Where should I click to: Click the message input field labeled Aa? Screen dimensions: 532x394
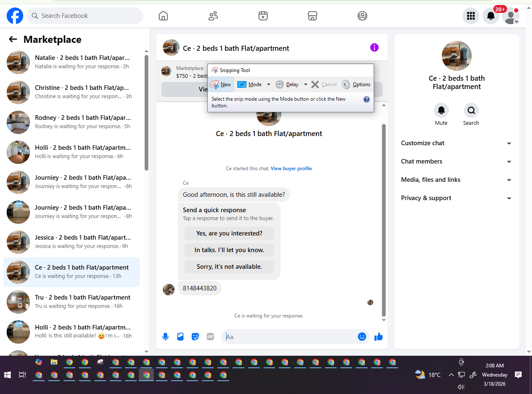[290, 337]
